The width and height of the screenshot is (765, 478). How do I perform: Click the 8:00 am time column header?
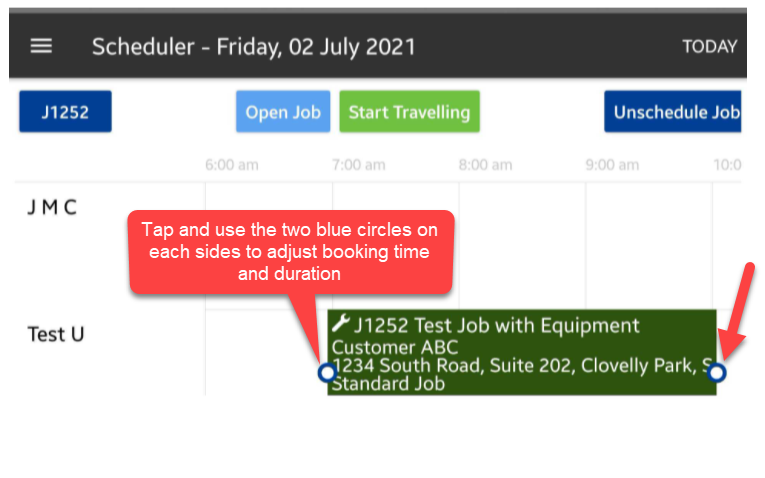point(486,165)
